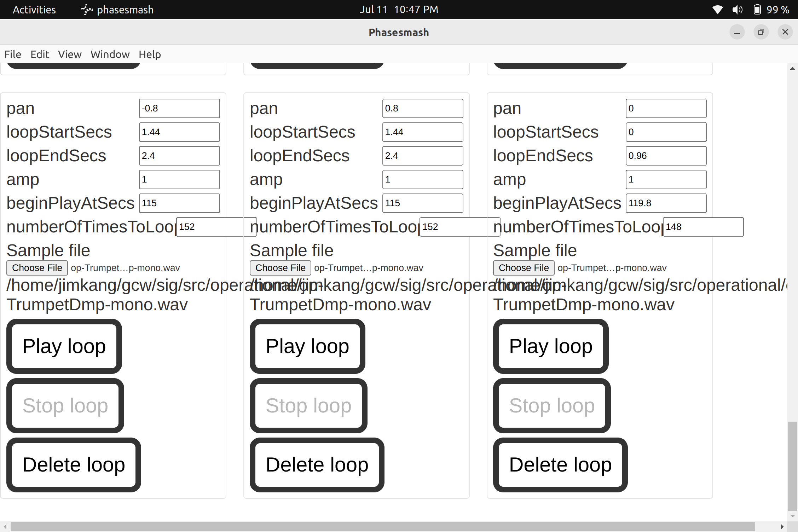Restore the Phasesmash window size
Viewport: 798px width, 532px height.
click(x=761, y=32)
